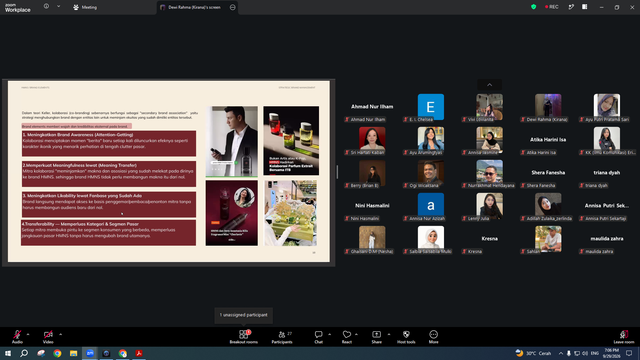The height and width of the screenshot is (360, 640).
Task: Click green encryption shield icon
Action: (533, 7)
